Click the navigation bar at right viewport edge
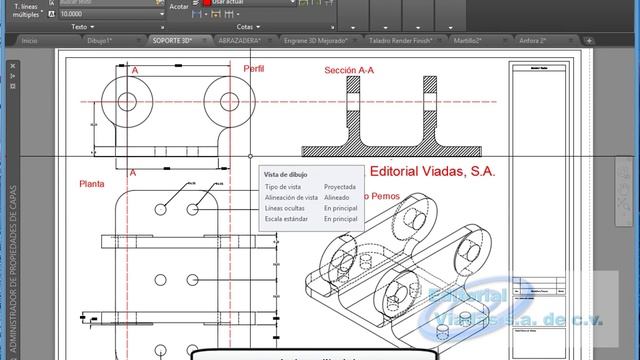 coord(623,192)
